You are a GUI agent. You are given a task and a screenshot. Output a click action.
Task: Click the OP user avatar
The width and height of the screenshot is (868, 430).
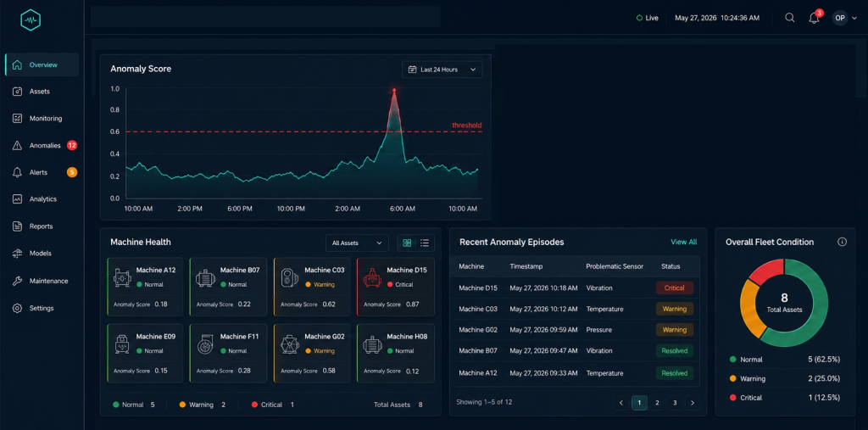click(840, 18)
